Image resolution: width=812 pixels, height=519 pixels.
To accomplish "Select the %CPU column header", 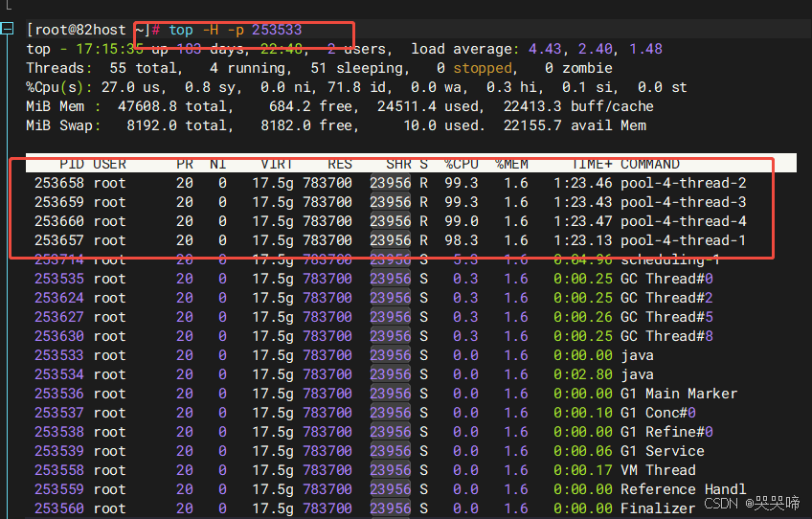I will 462,164.
